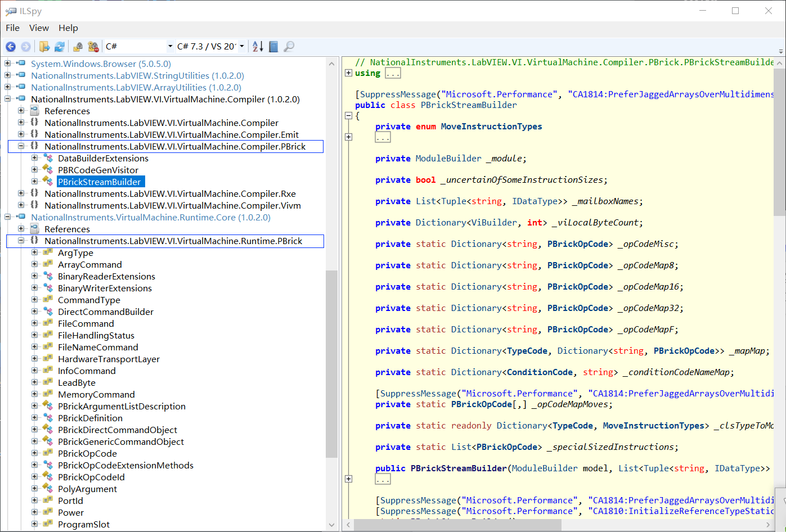
Task: Click the References node under Runtime.Core
Action: point(67,229)
